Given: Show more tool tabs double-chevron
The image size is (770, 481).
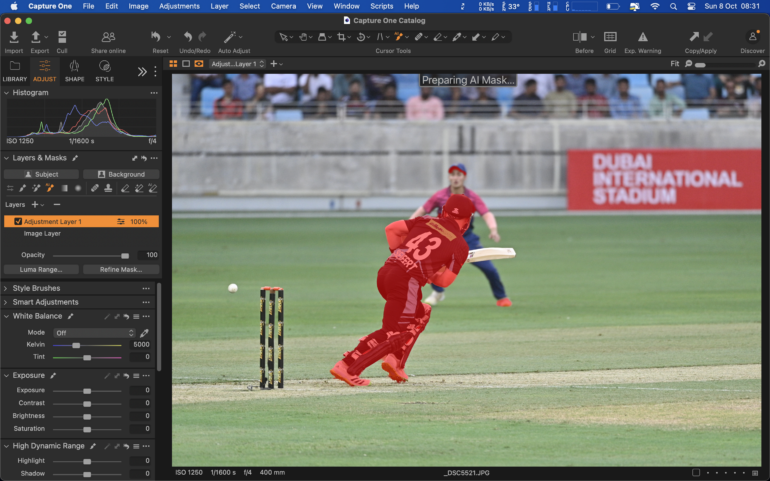Looking at the screenshot, I should pyautogui.click(x=142, y=72).
